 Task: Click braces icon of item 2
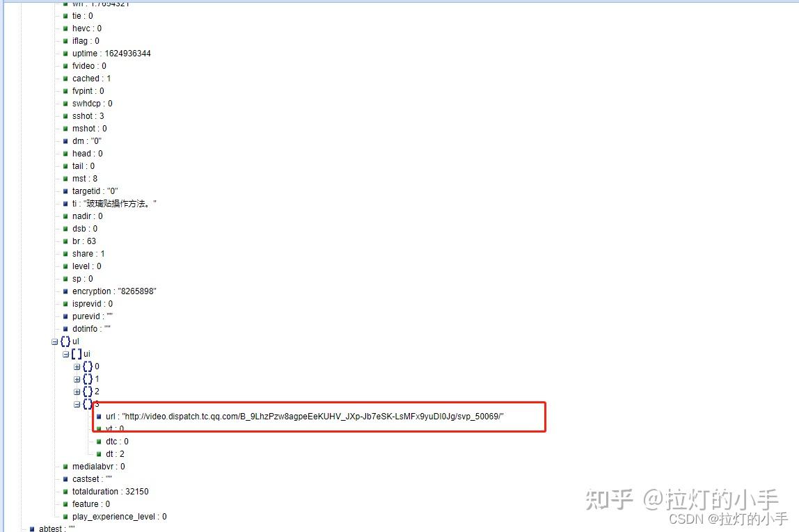(x=88, y=392)
